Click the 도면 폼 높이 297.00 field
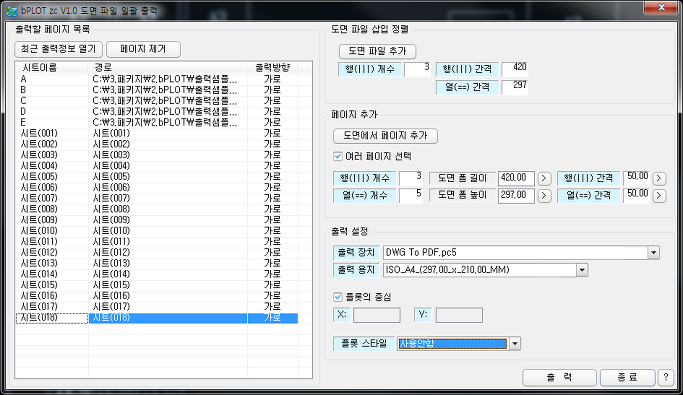Screen dimensions: 683x395 tap(516, 196)
